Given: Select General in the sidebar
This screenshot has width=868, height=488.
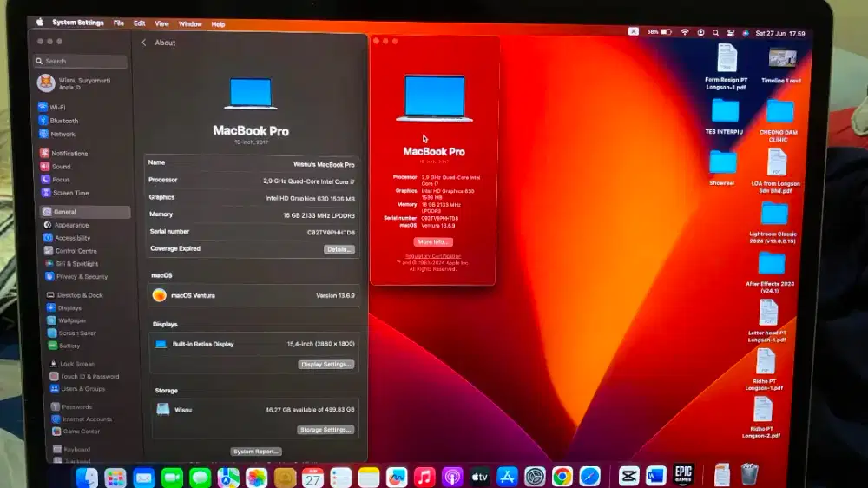Looking at the screenshot, I should coord(85,212).
